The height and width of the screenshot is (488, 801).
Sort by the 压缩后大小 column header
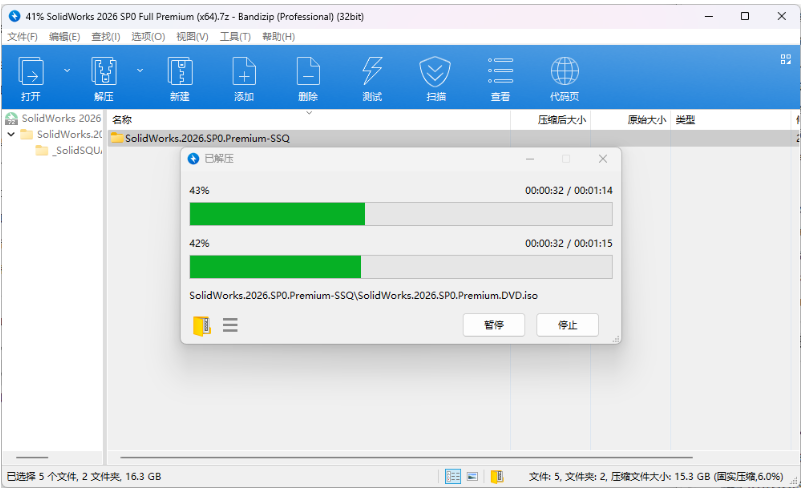coord(551,120)
